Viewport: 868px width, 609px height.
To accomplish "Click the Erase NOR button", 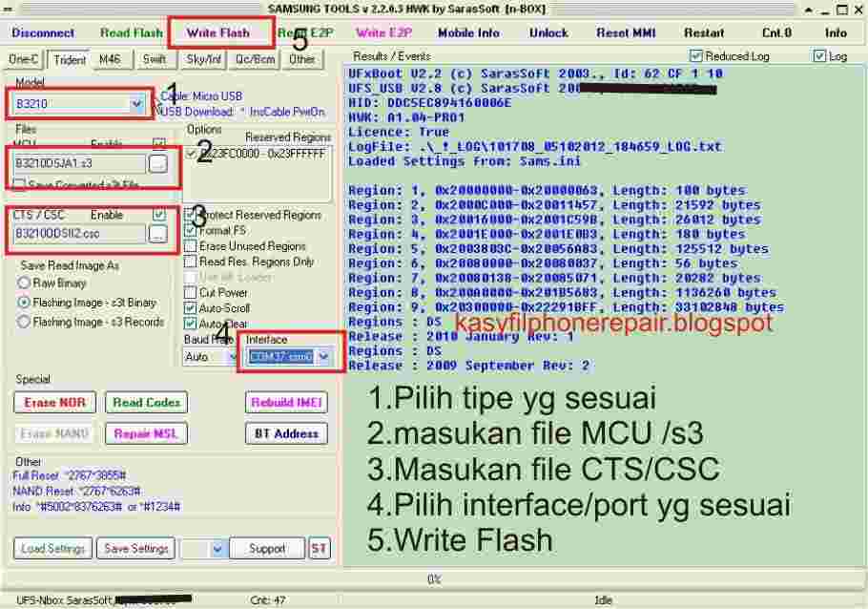I will (x=54, y=402).
